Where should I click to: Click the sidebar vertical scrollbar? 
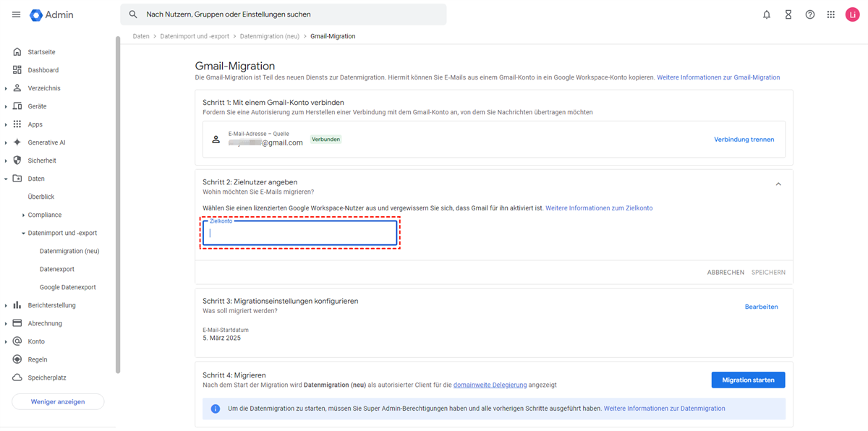click(118, 206)
